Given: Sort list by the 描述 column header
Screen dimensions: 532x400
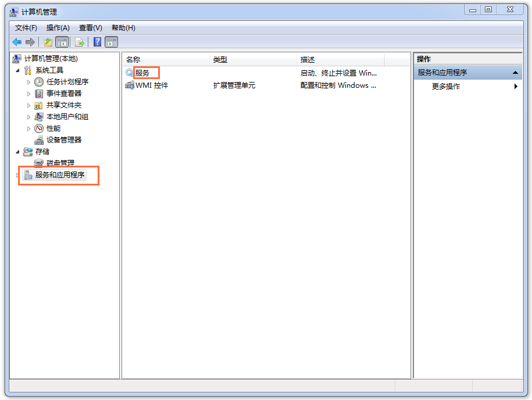Looking at the screenshot, I should pos(340,60).
